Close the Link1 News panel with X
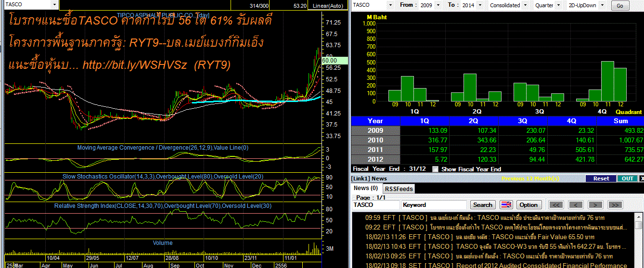Image resolution: width=644 pixels, height=268 pixels. pos(641,179)
